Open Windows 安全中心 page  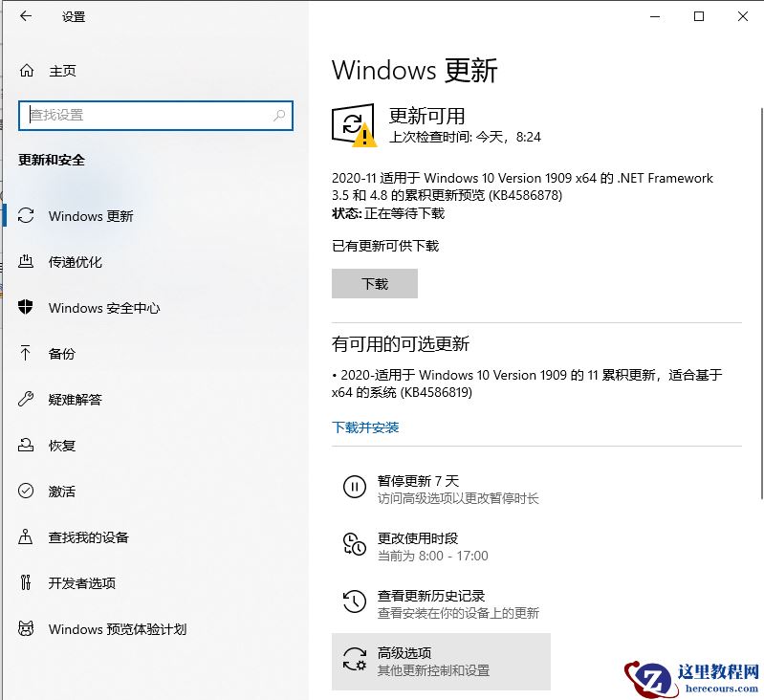[x=104, y=308]
